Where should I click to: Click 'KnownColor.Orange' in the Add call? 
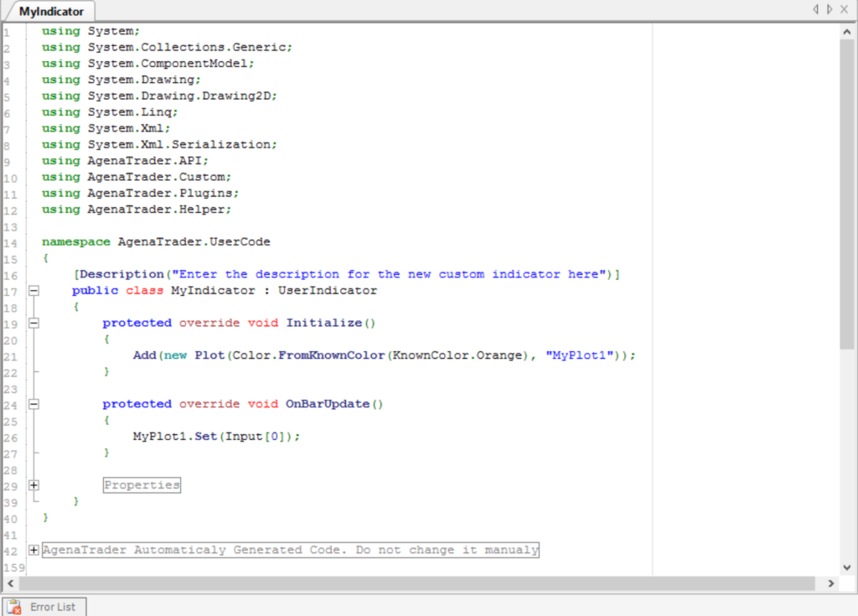(x=457, y=355)
